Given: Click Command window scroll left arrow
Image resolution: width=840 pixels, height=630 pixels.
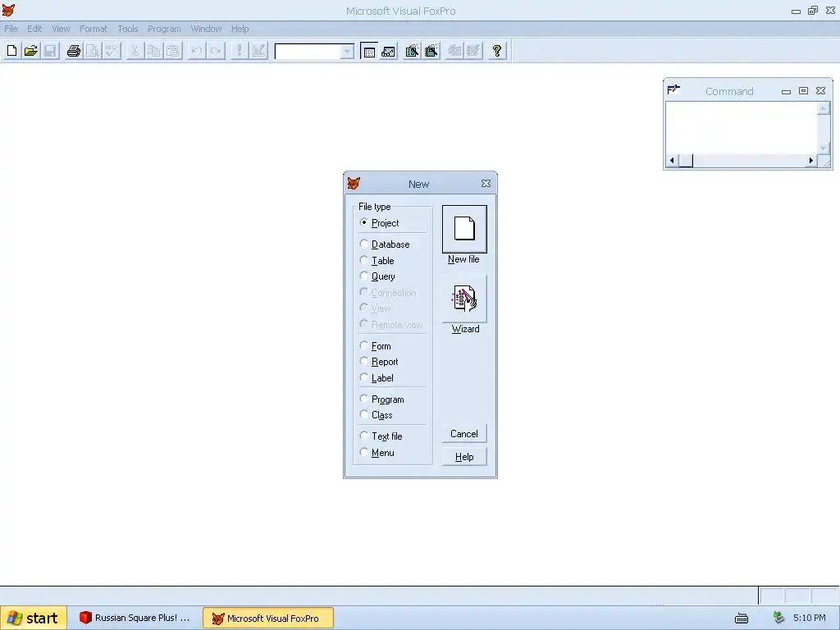Looking at the screenshot, I should (673, 160).
